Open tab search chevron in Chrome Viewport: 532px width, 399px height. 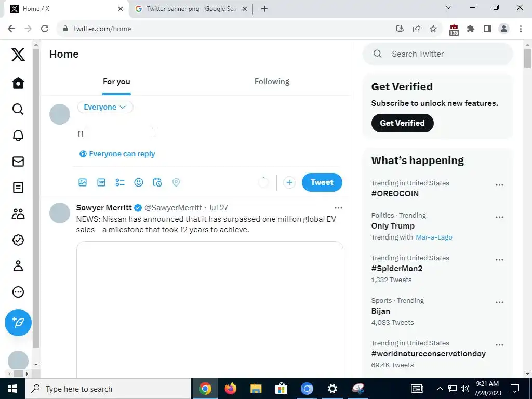448,7
